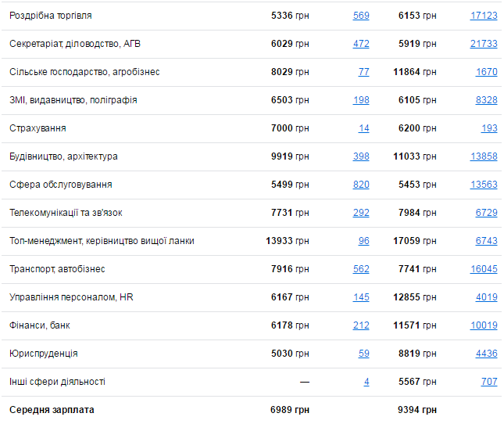
Task: Open the 96 link for Топ-менеджмент
Action: click(x=363, y=241)
